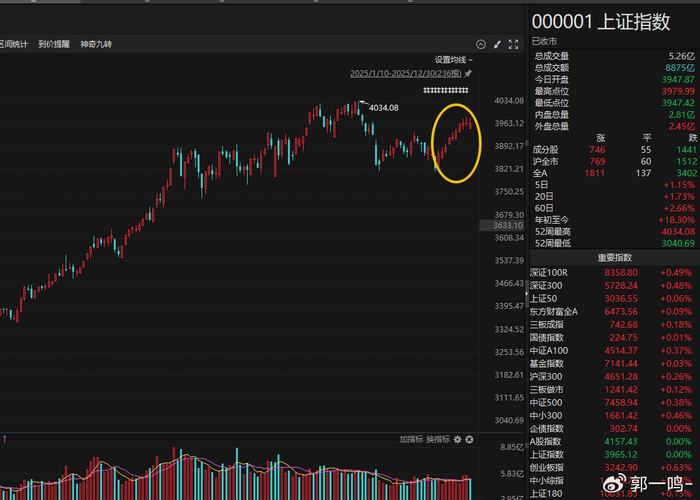Click the 4034.08 high-price label on chart
This screenshot has height=500, width=700.
pyautogui.click(x=383, y=108)
